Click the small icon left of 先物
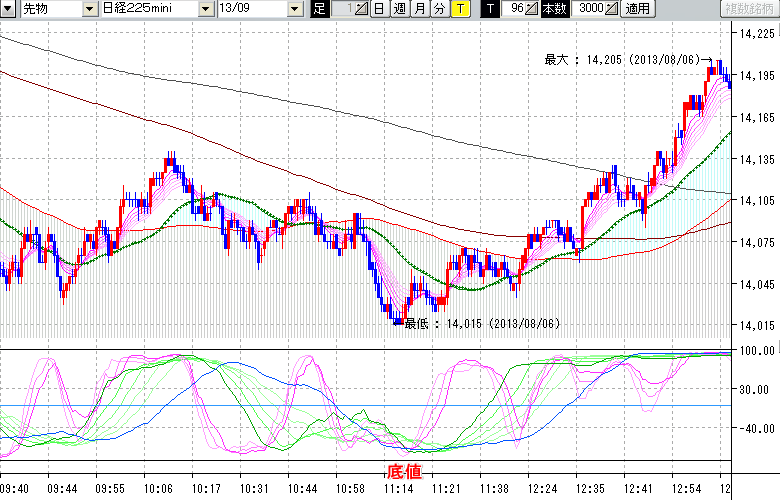The width and height of the screenshot is (780, 500). (9, 9)
